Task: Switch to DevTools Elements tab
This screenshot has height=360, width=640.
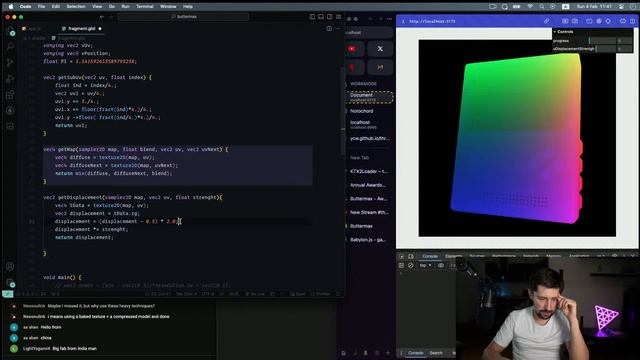Action: point(453,256)
